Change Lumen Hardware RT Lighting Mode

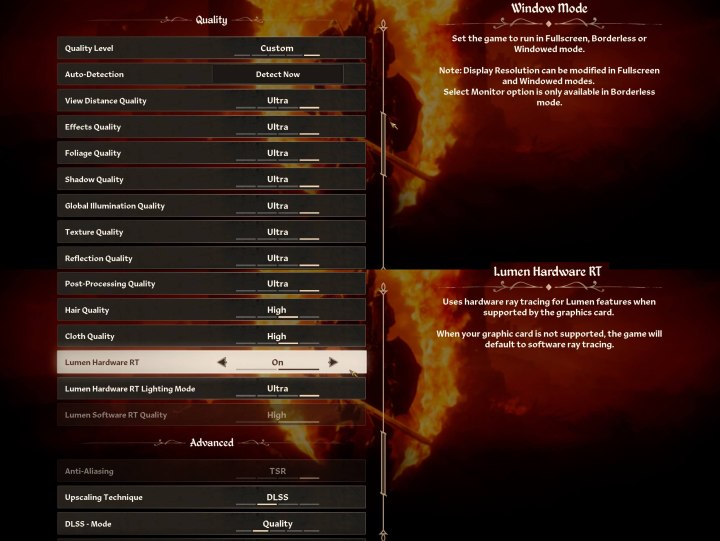point(212,389)
